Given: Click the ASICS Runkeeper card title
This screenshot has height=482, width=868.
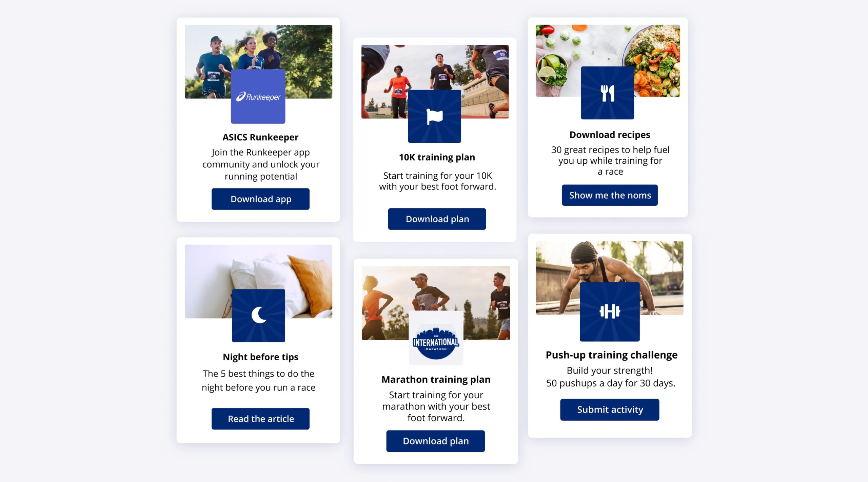Looking at the screenshot, I should [x=260, y=137].
